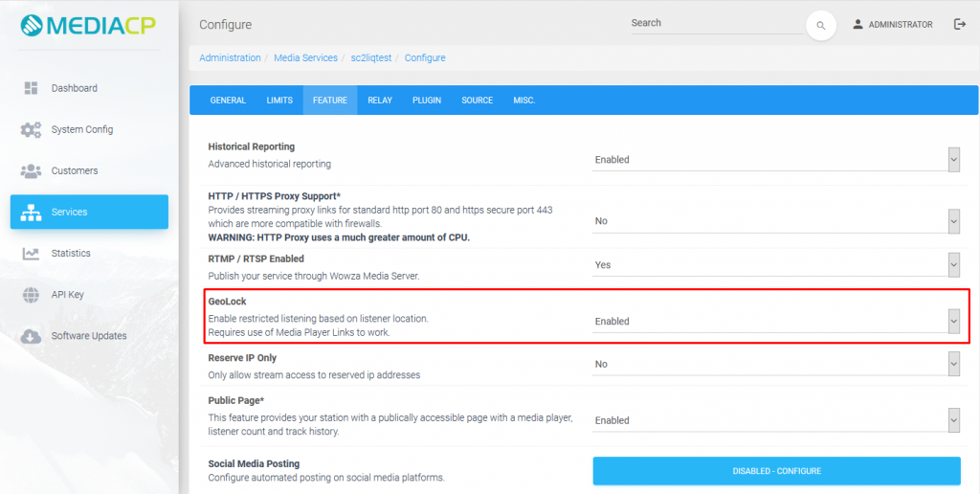Click the Customers people icon
Image resolution: width=980 pixels, height=494 pixels.
pyautogui.click(x=31, y=170)
